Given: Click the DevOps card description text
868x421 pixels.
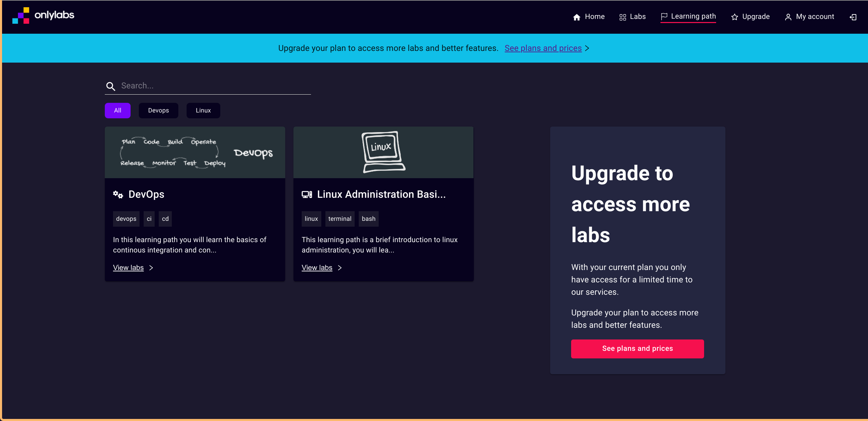Looking at the screenshot, I should pyautogui.click(x=190, y=245).
